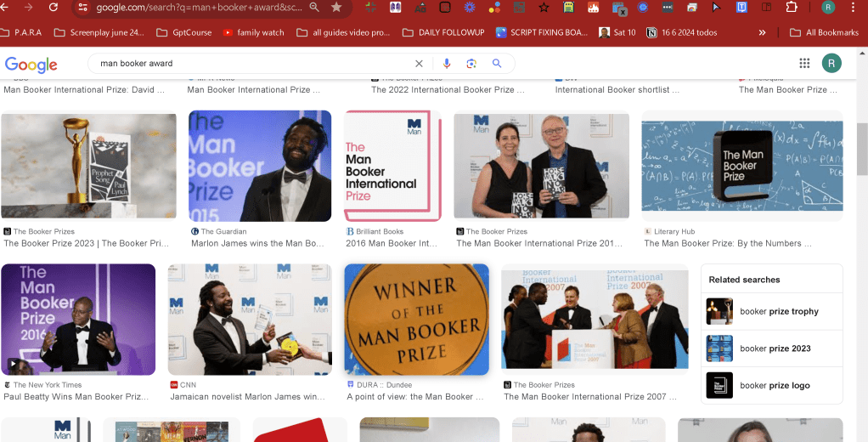Open DAILY FOLLOWUP bookmark folder
This screenshot has width=868, height=442.
click(x=443, y=32)
